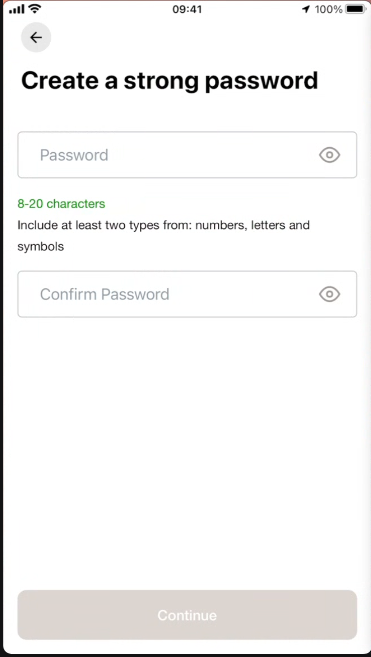Tap the battery icon in status bar
Image resolution: width=371 pixels, height=657 pixels.
(x=355, y=9)
